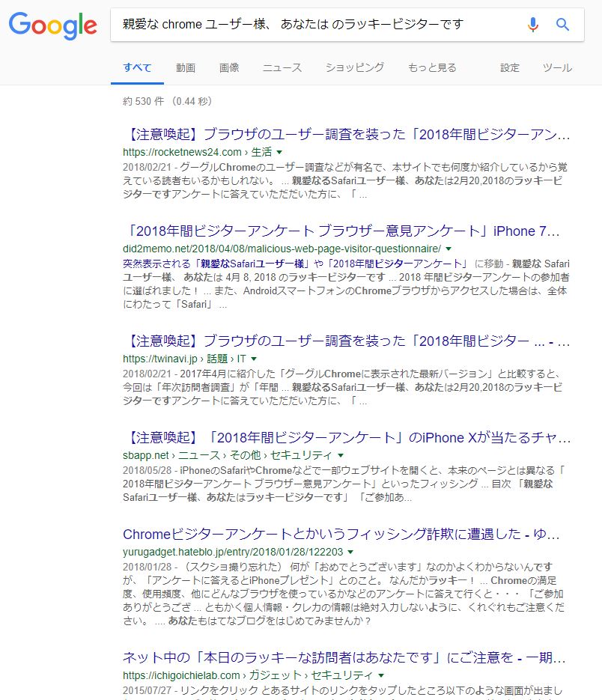Click the 2018/01/28 yurugadget snippet text

point(344,594)
